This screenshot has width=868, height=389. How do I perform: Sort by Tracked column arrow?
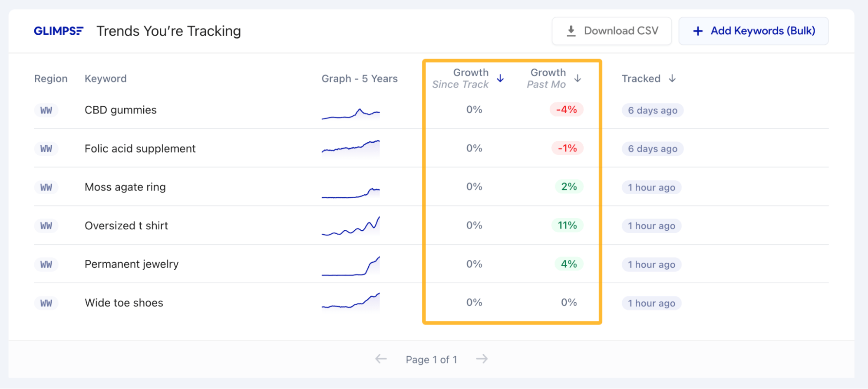point(672,78)
